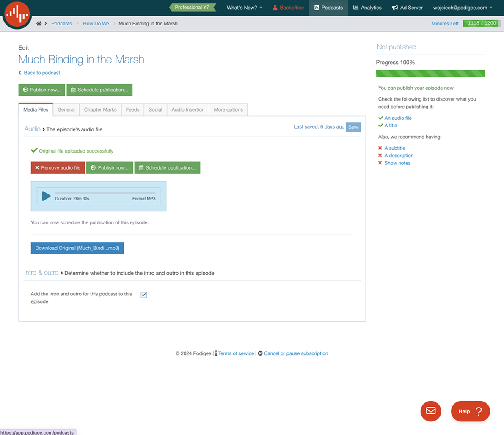Toggle the add intro and outro checkbox
Image resolution: width=504 pixels, height=435 pixels.
[144, 295]
